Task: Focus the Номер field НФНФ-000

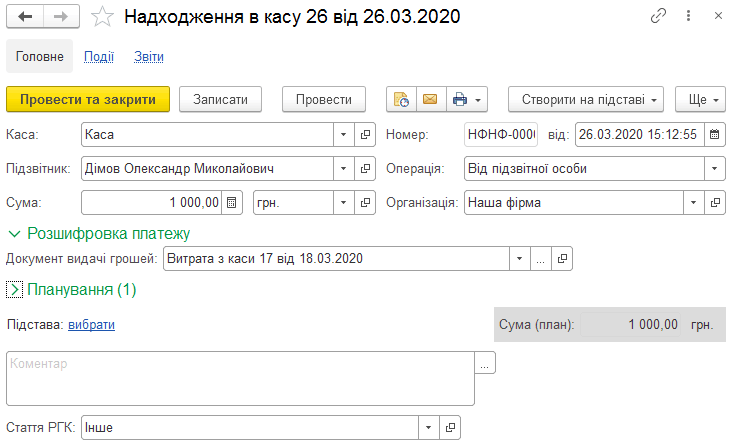Action: pyautogui.click(x=501, y=134)
